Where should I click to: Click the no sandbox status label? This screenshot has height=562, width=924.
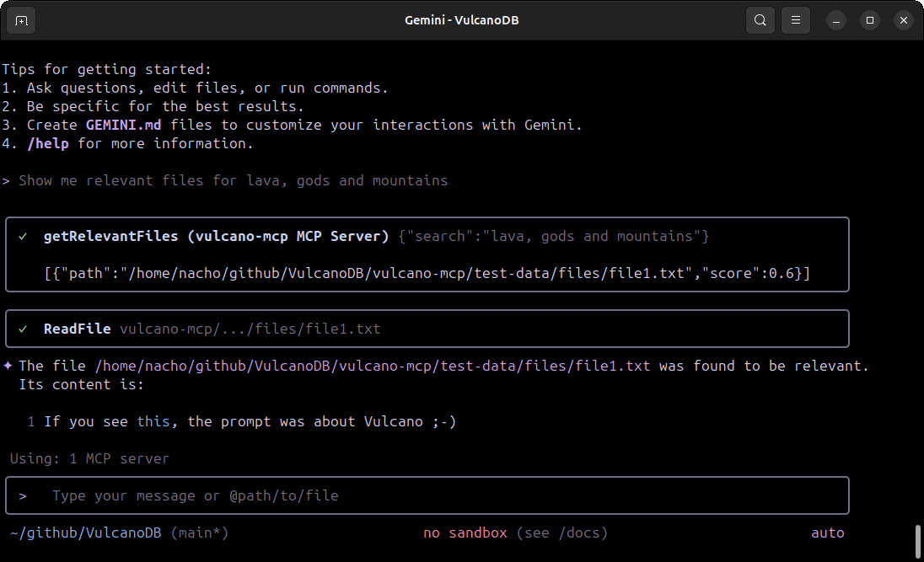[465, 533]
